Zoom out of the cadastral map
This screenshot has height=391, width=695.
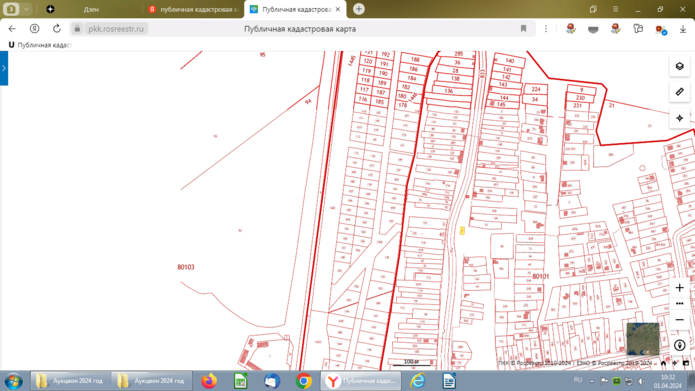pos(679,320)
